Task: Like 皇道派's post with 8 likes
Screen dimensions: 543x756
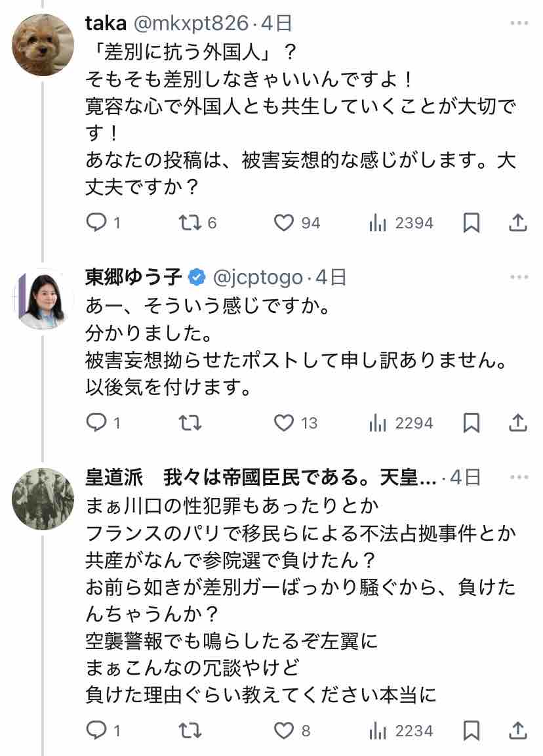Action: pyautogui.click(x=283, y=730)
